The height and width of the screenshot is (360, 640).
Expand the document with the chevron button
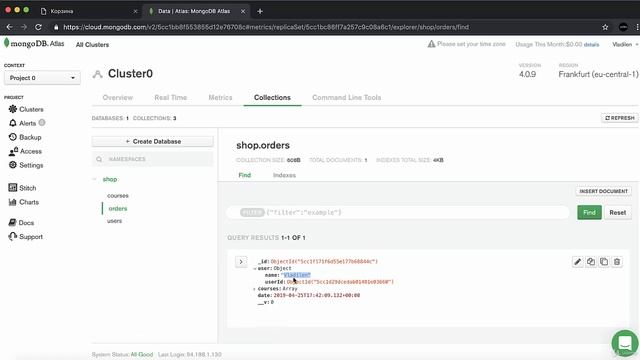[241, 262]
